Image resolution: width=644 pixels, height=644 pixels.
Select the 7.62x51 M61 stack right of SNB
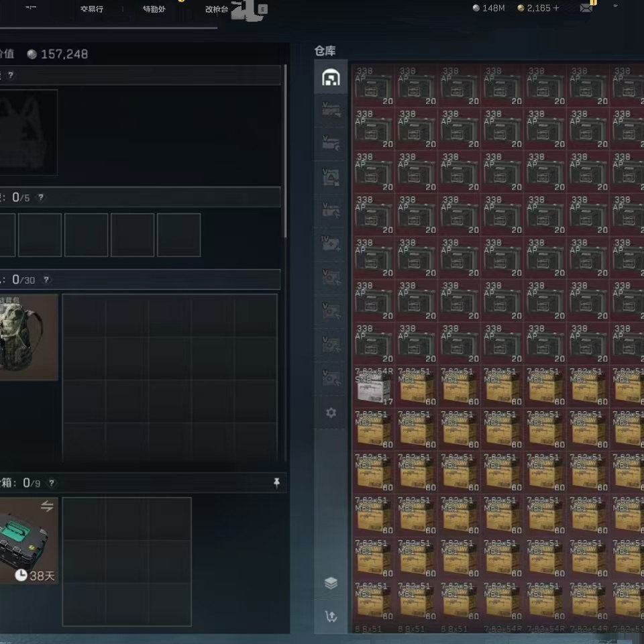(x=417, y=386)
